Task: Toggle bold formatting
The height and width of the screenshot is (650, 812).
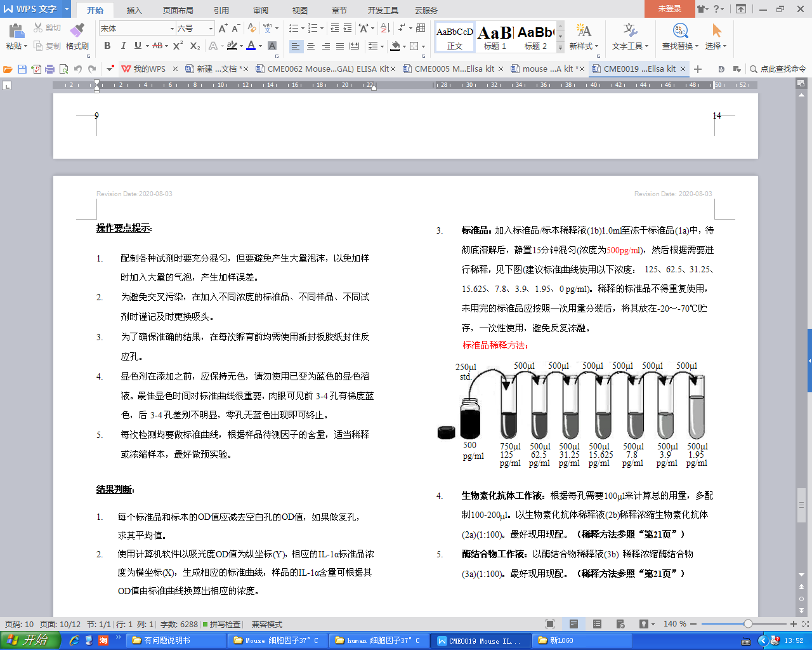Action: [107, 46]
